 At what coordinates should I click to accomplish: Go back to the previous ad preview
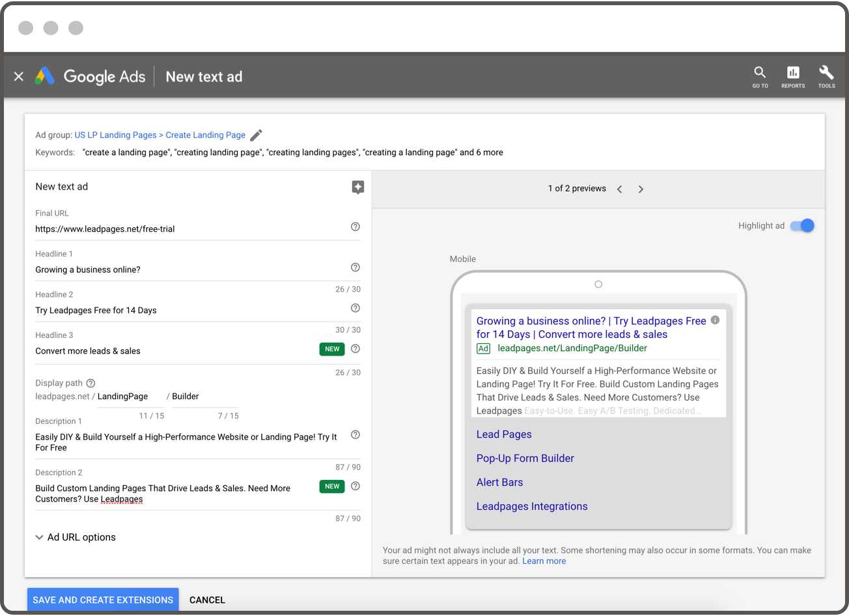pos(619,189)
